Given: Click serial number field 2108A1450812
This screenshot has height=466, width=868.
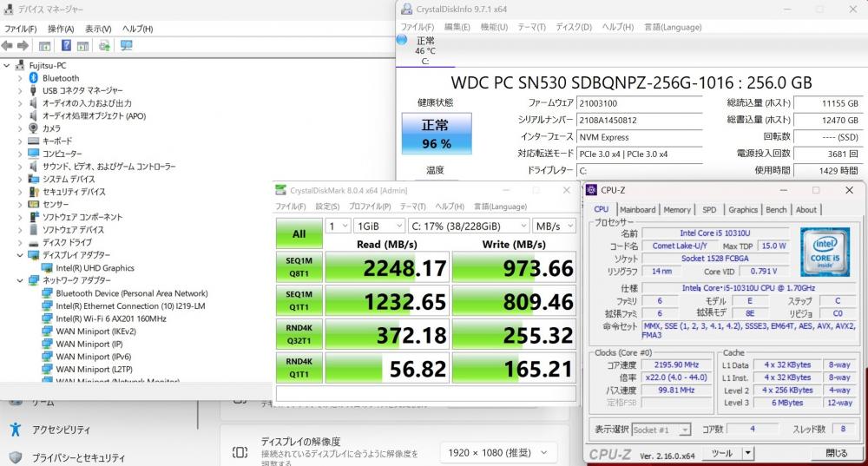Looking at the screenshot, I should (x=640, y=120).
